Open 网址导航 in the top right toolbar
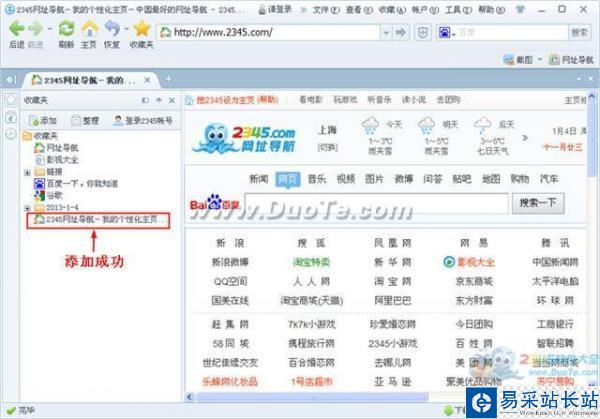Viewport: 600px width, 419px height. coord(571,60)
